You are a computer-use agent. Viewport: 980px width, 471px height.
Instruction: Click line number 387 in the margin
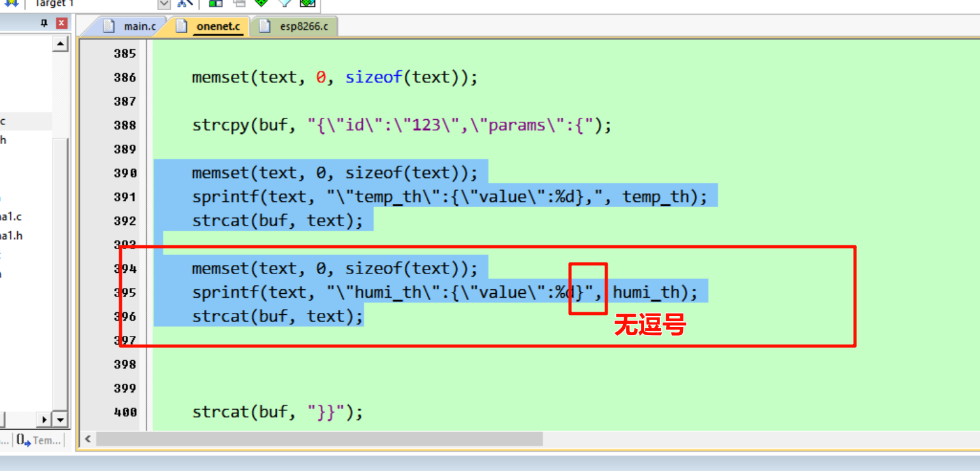coord(125,101)
